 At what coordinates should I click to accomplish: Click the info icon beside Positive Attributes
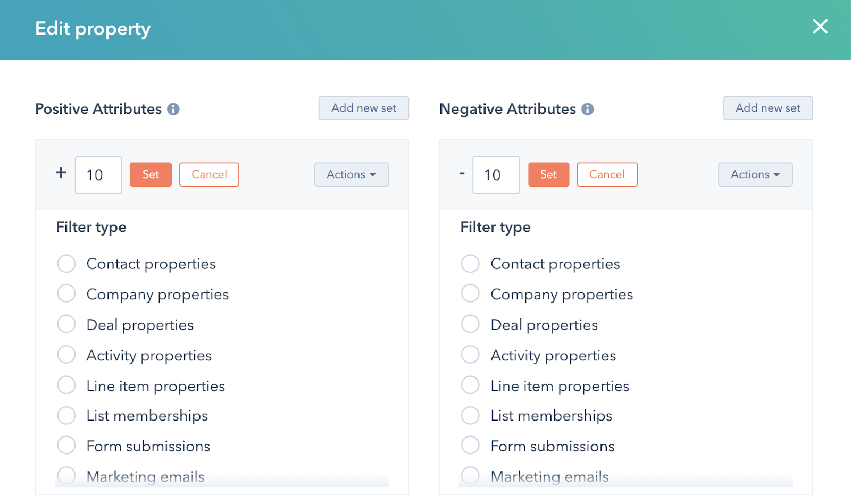[x=173, y=109]
